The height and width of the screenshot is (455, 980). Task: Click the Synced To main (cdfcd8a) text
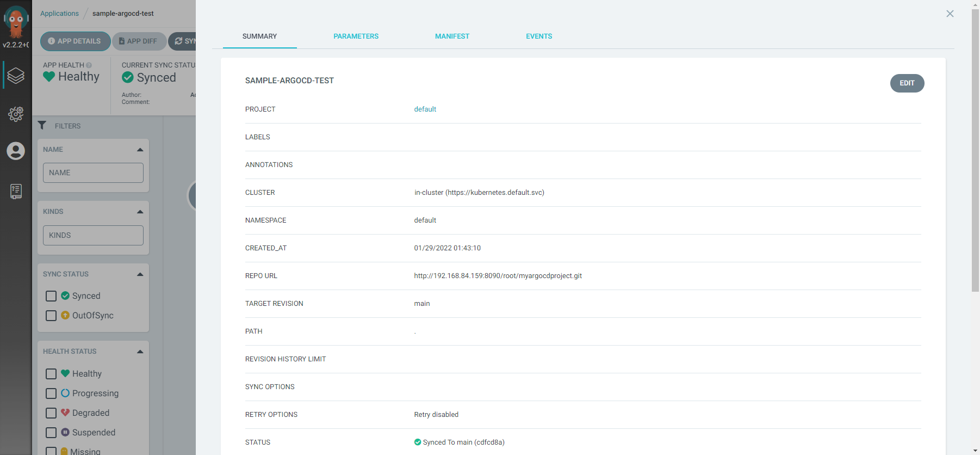point(463,442)
